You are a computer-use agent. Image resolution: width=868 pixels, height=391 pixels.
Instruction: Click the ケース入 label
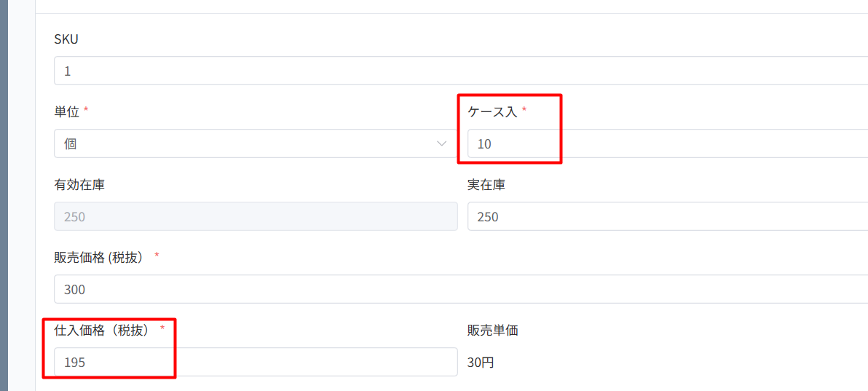492,112
